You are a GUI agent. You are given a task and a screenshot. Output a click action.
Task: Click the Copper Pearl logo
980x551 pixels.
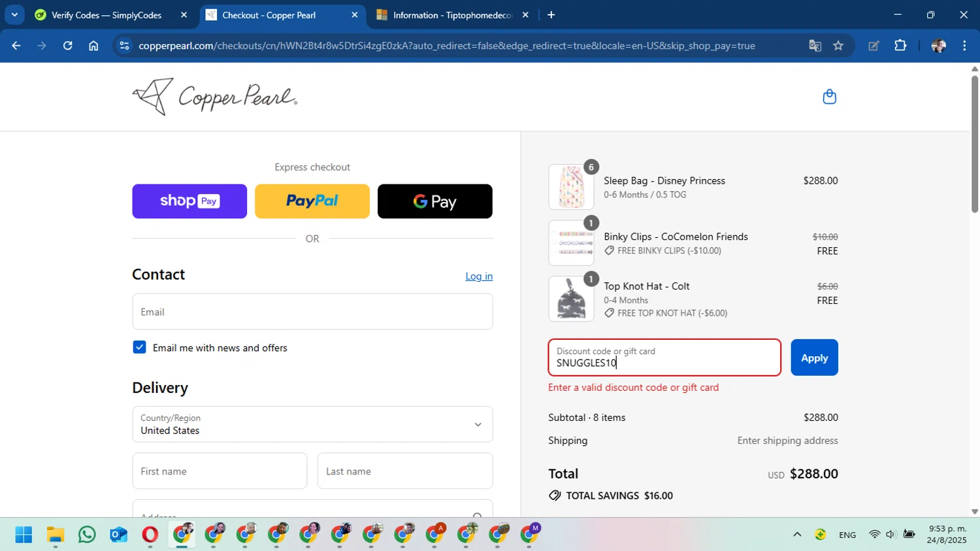(x=215, y=97)
